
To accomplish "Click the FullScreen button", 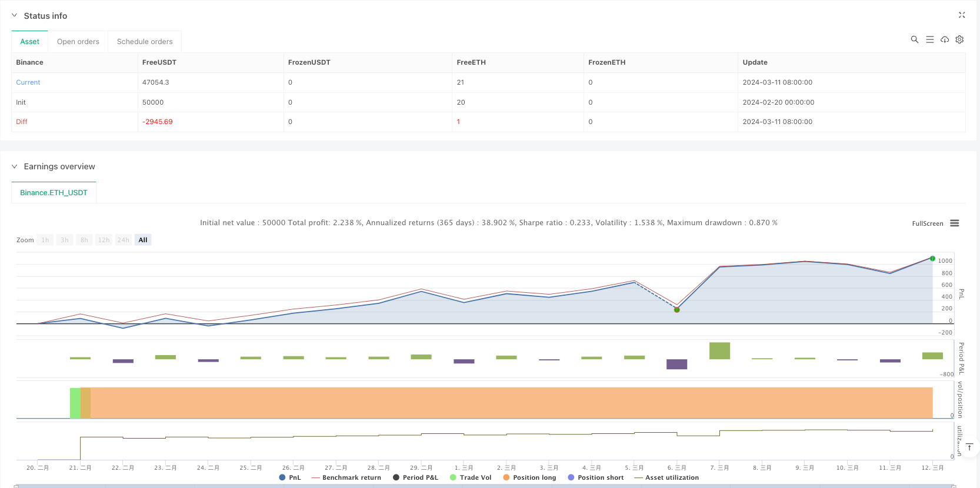I will point(927,223).
